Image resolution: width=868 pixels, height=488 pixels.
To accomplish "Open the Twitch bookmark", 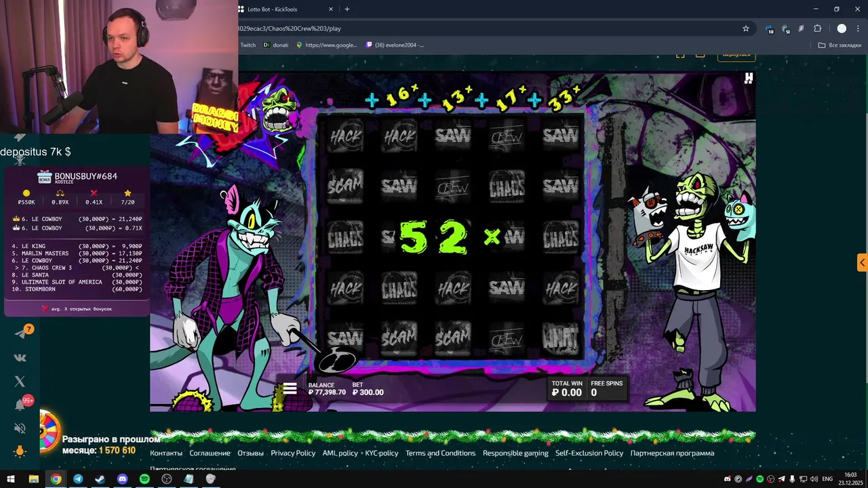I will 248,45.
